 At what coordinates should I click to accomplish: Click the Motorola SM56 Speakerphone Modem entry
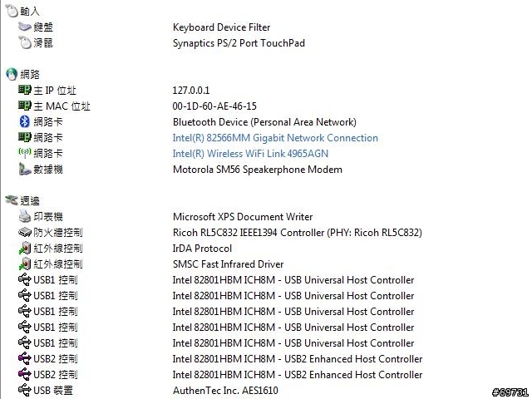coord(258,170)
